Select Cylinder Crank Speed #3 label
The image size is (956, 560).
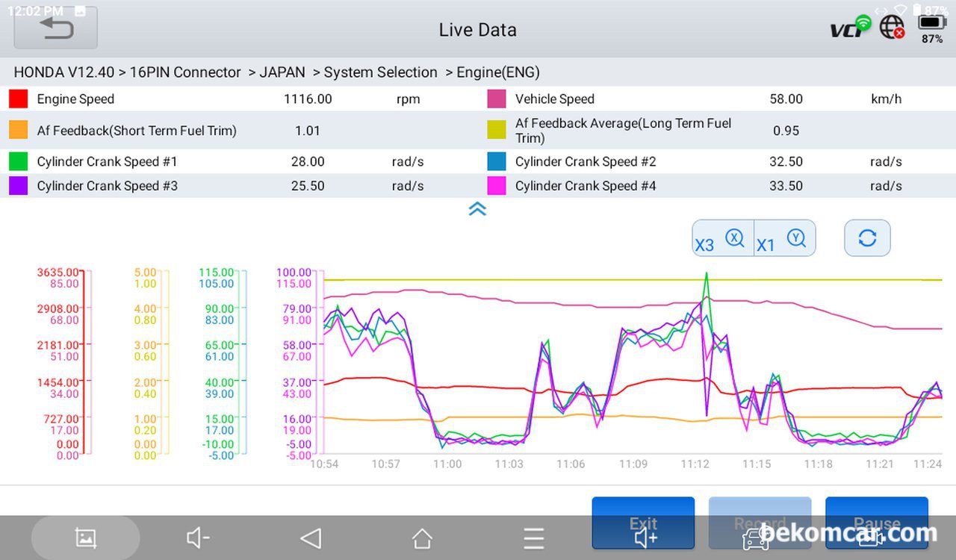[108, 185]
